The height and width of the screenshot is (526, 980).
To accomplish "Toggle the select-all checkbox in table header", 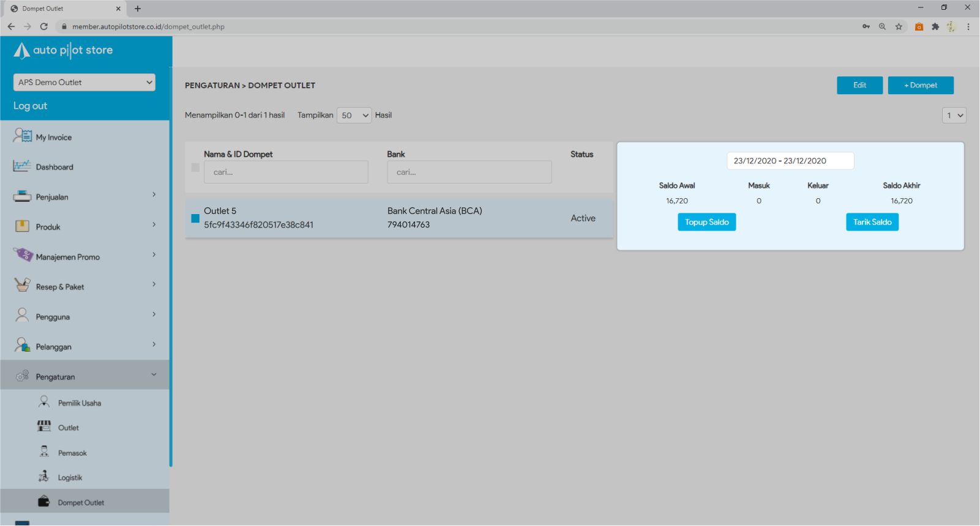I will tap(195, 168).
